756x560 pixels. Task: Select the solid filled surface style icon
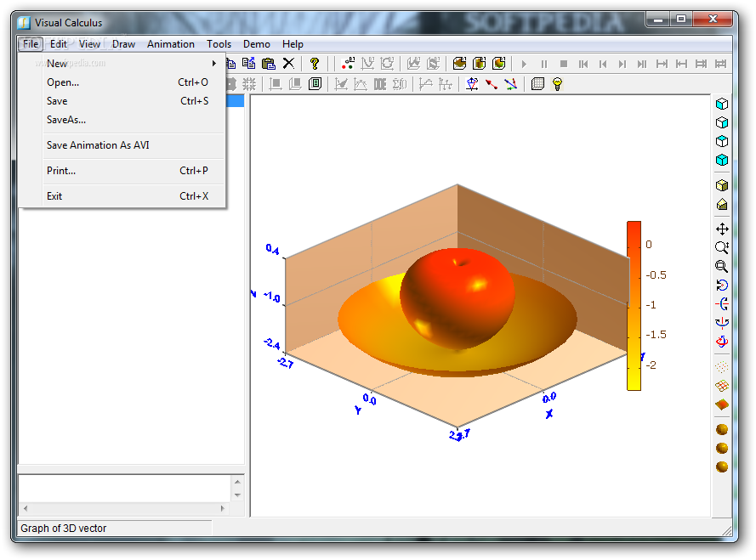pos(722,404)
